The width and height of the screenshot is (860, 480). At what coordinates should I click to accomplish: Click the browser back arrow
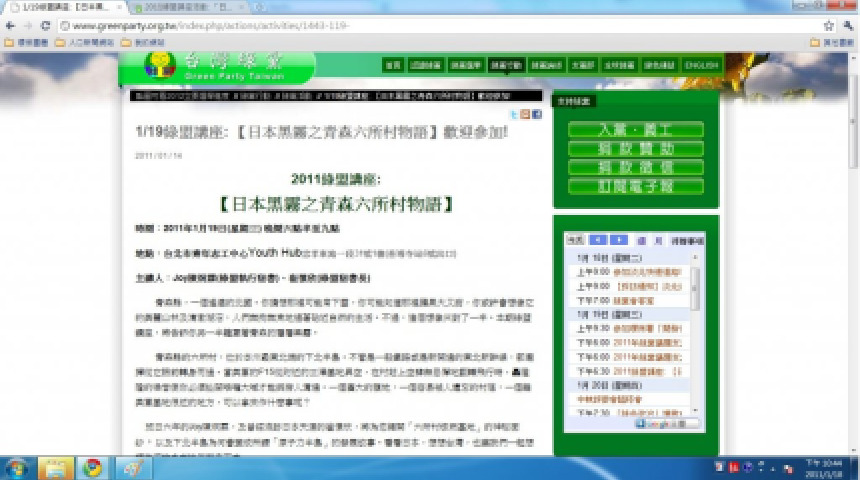10,25
